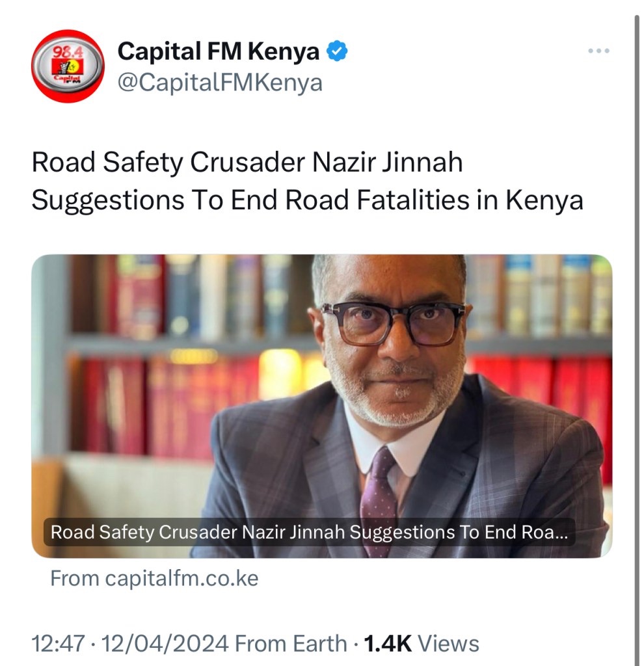Open the Capital FM Kenya display name
Viewport: 644px width, 666px height.
(219, 51)
